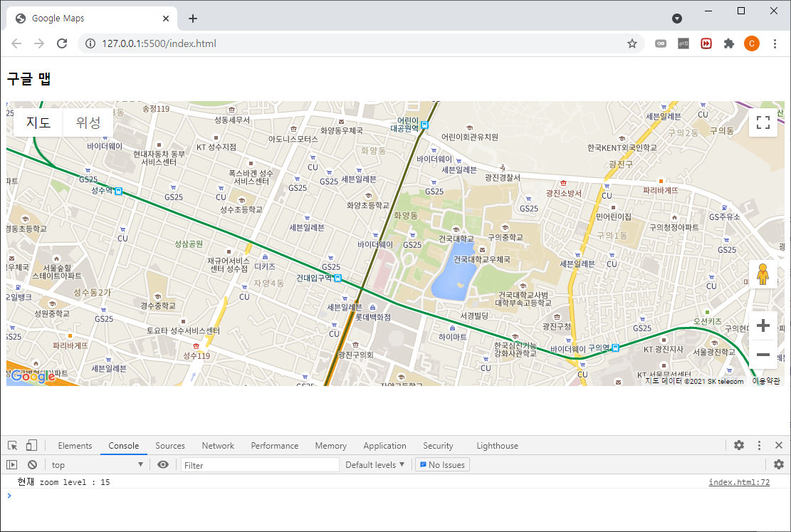Click the 건대입구역 subway station icon
Image resolution: width=791 pixels, height=532 pixels.
(337, 278)
